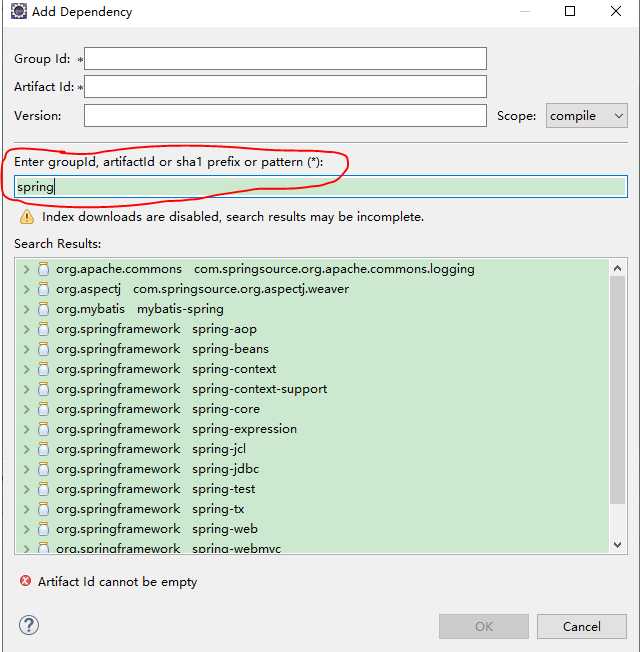640x652 pixels.
Task: Click the jar icon beside spring-core
Action: click(x=43, y=409)
